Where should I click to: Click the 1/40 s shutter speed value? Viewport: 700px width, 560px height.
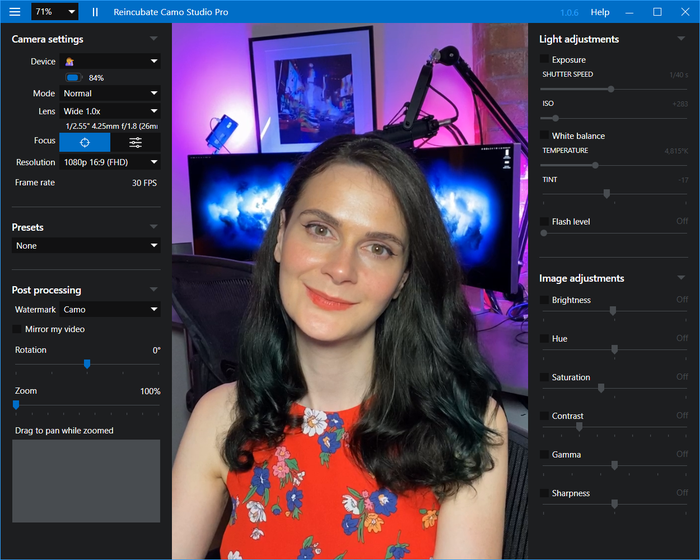[679, 75]
